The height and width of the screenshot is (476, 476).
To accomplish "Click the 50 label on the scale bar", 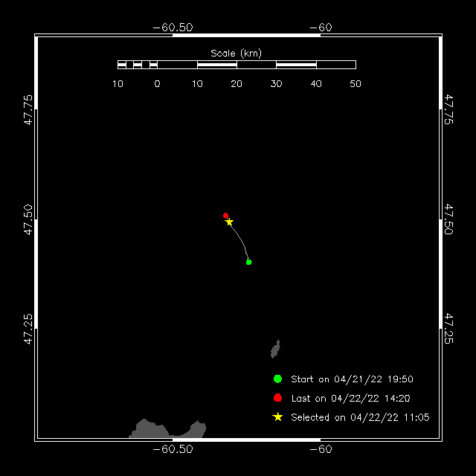I will click(x=356, y=84).
